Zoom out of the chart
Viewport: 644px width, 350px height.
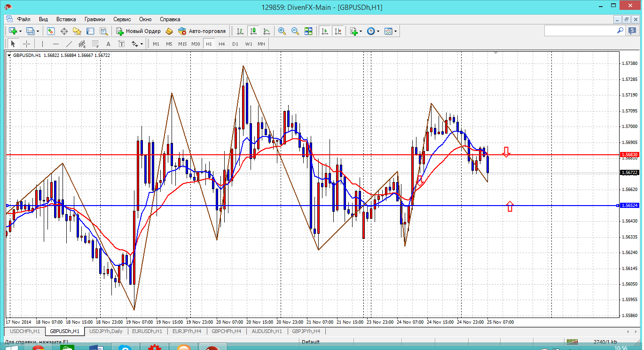click(295, 31)
